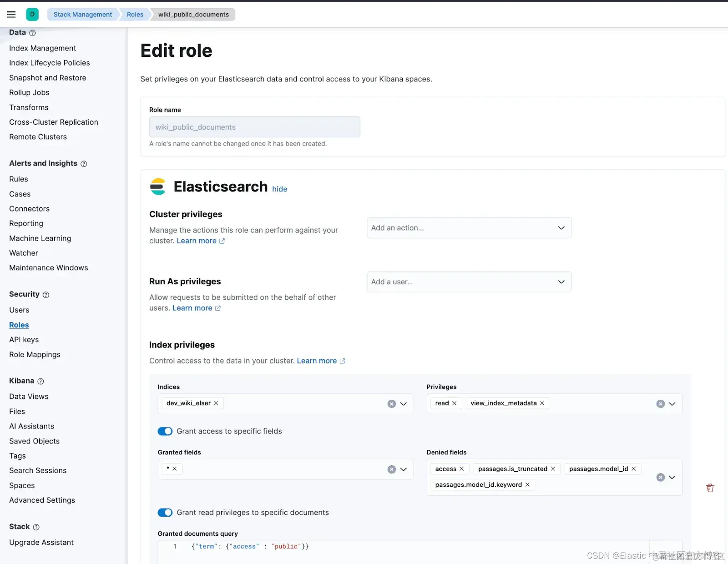Open Index Management in sidebar
This screenshot has width=728, height=564.
point(42,48)
